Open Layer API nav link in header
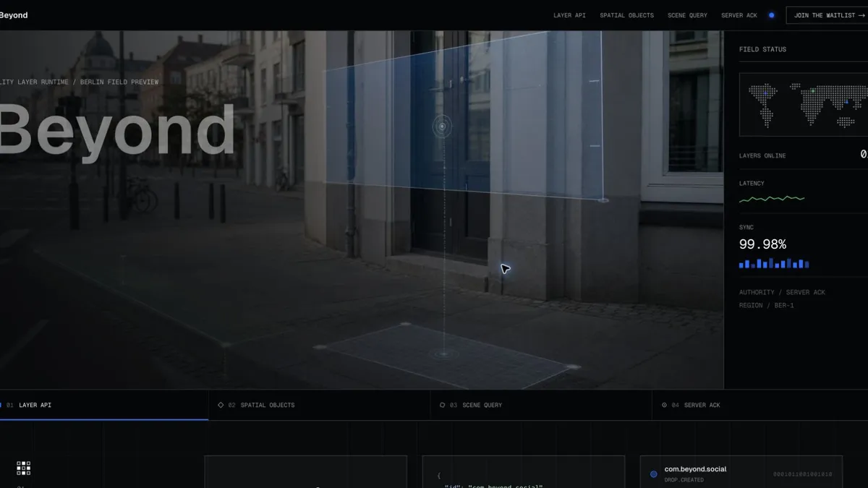 click(569, 15)
